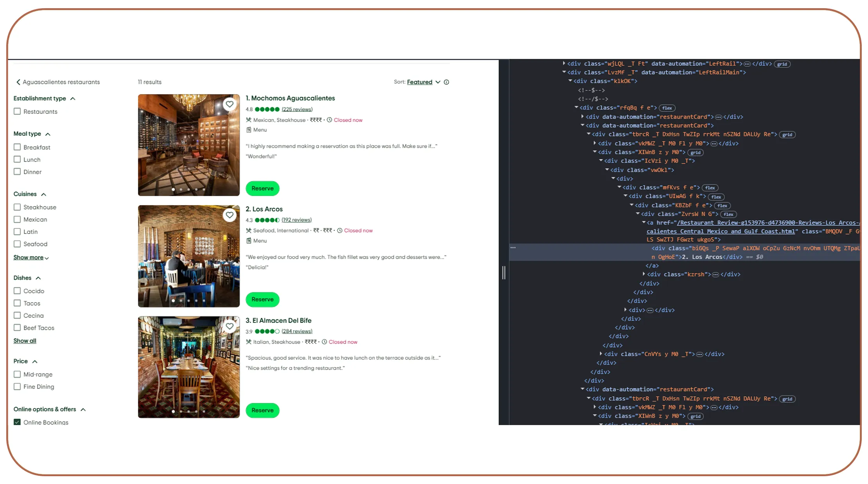Image resolution: width=868 pixels, height=484 pixels.
Task: Open the 225 reviews link
Action: (297, 109)
